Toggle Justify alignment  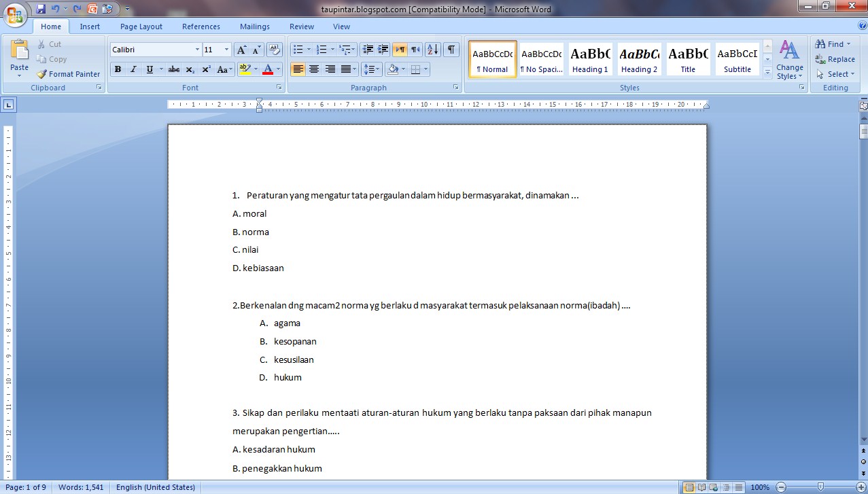pyautogui.click(x=345, y=69)
